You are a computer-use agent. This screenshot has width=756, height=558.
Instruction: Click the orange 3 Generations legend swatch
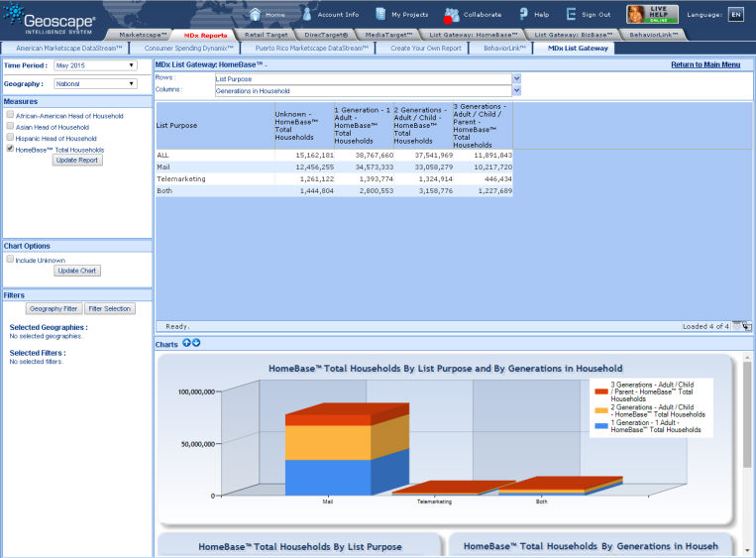[601, 391]
